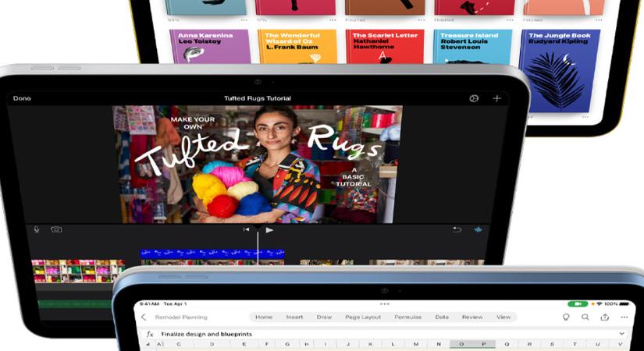The width and height of the screenshot is (644, 351).
Task: Expand the formula bar with the chevron
Action: [622, 334]
